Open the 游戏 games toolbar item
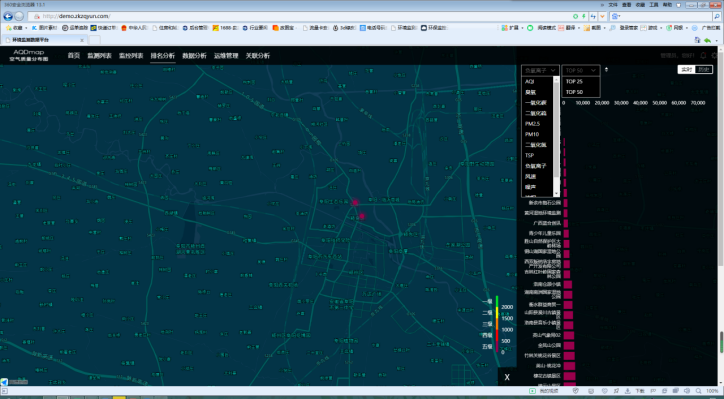The height and width of the screenshot is (399, 724). (x=650, y=28)
